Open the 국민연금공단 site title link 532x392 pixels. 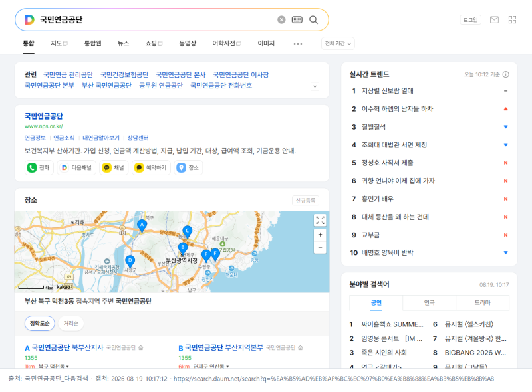pyautogui.click(x=43, y=116)
